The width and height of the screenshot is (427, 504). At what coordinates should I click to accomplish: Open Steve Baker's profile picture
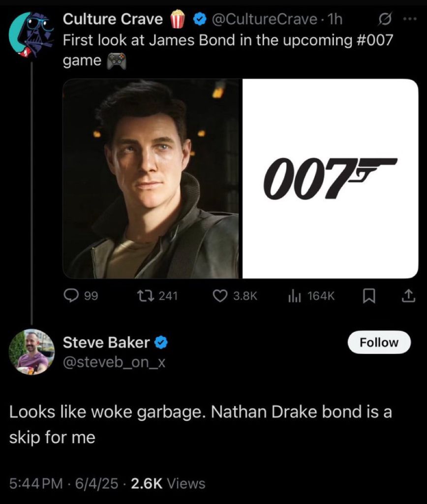[x=32, y=351]
